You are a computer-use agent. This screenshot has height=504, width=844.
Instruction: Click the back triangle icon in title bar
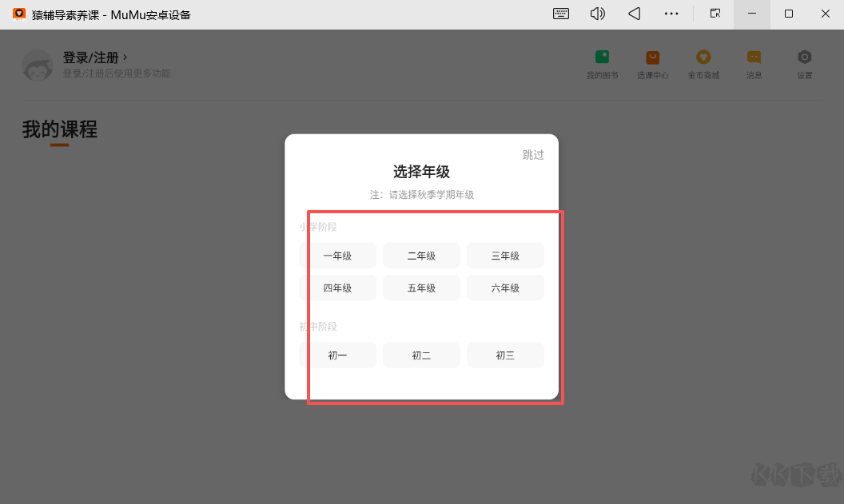click(634, 14)
